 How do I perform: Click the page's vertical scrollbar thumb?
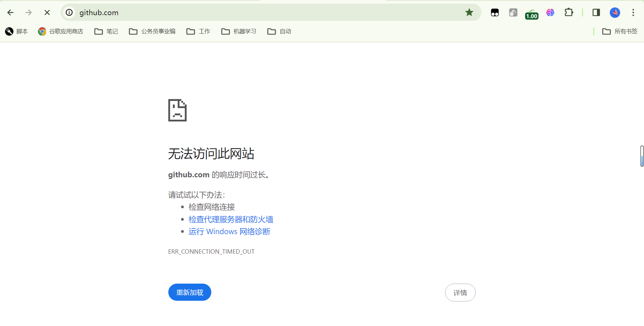(642, 156)
